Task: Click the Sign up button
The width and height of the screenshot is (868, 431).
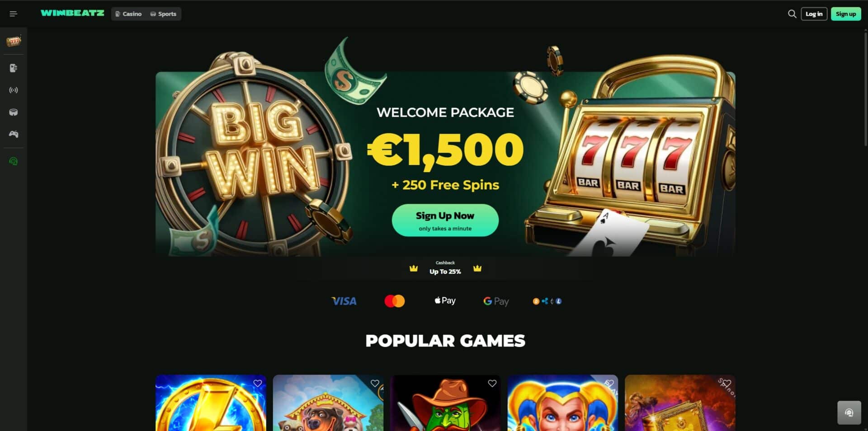Action: point(846,14)
